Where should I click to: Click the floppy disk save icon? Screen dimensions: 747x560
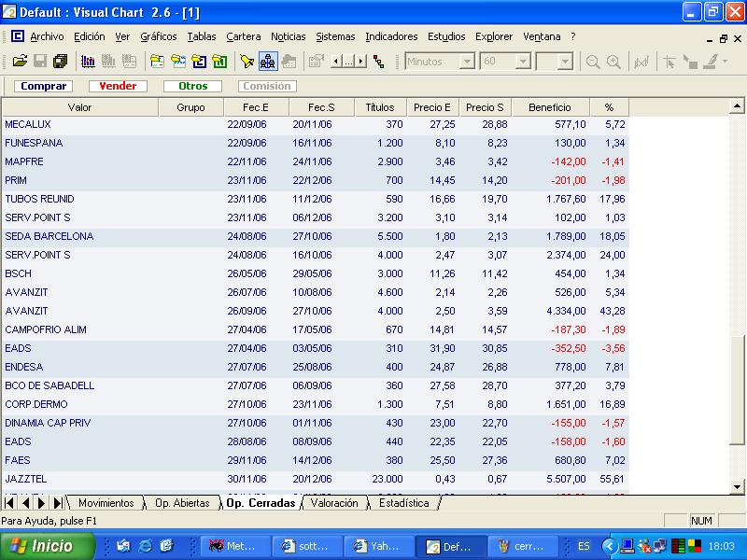point(40,62)
